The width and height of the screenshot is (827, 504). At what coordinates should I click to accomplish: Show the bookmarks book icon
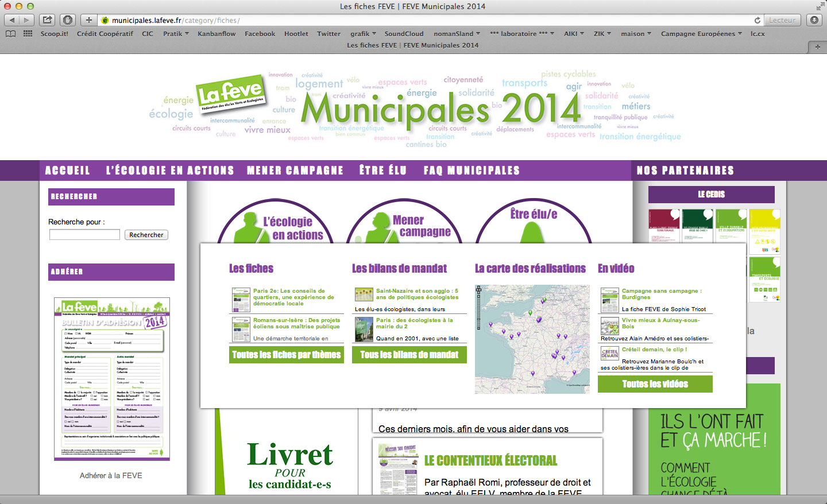point(10,34)
